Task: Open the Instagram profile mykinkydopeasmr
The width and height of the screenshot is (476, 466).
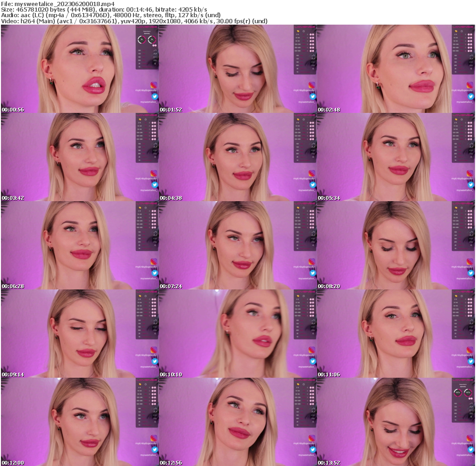Action: (154, 85)
